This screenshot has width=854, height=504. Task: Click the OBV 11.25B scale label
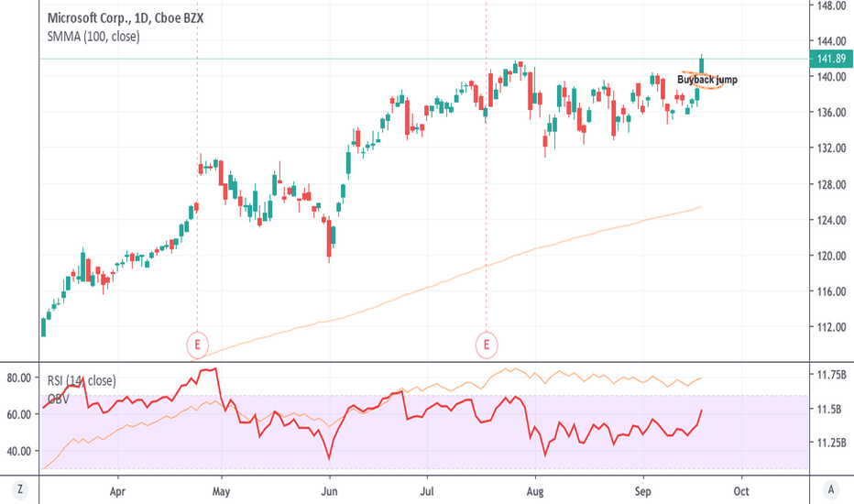coord(831,443)
